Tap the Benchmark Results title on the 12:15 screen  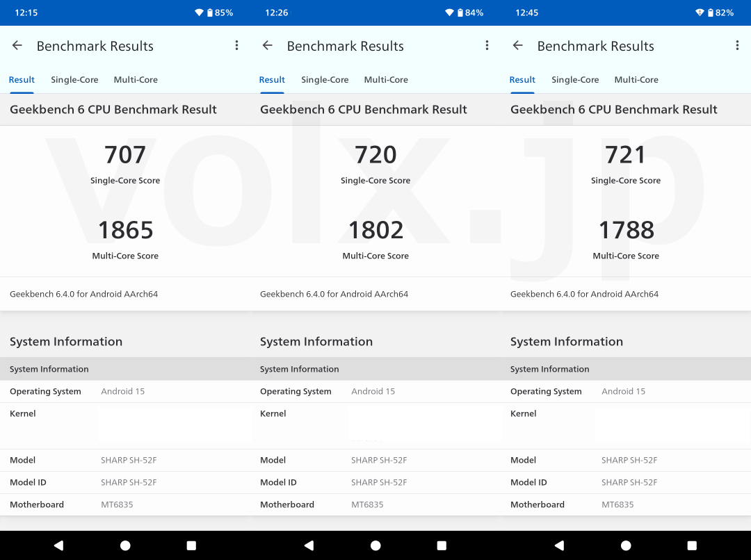(95, 46)
